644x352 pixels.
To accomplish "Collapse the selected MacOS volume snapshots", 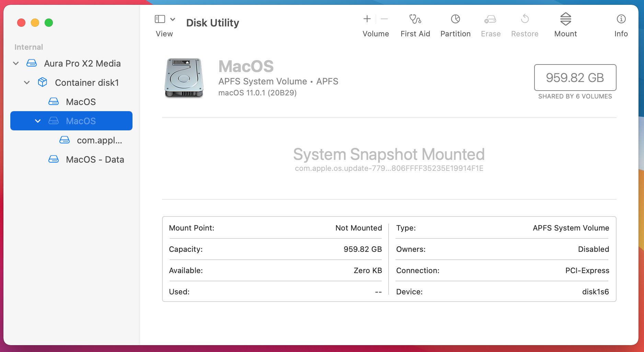I will (x=38, y=121).
